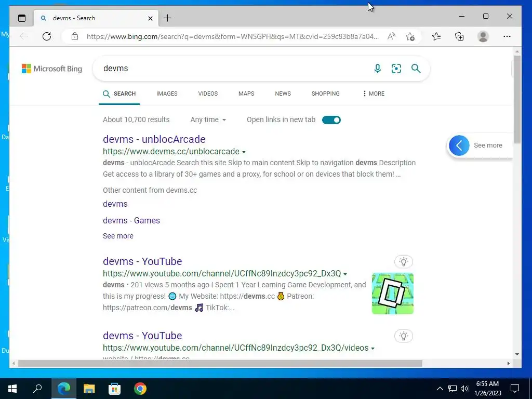The width and height of the screenshot is (532, 399).
Task: Open devms - unblocArcade result
Action: pos(154,139)
